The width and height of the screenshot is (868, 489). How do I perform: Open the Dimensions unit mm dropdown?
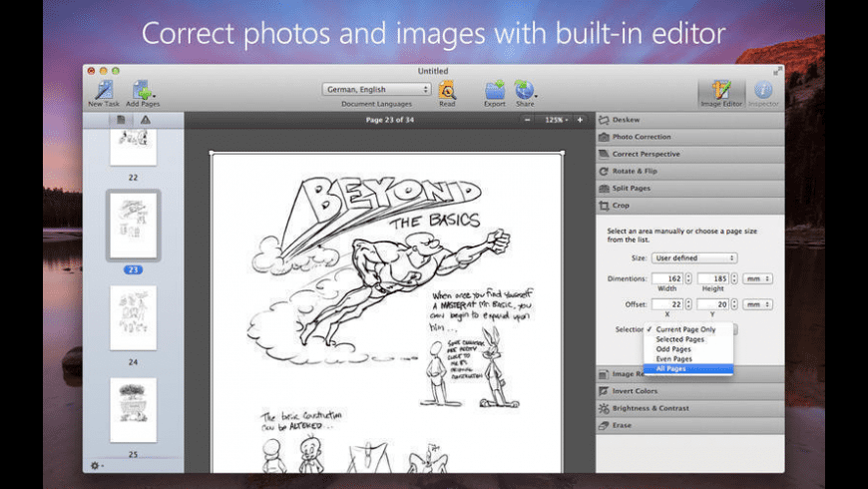[x=756, y=278]
